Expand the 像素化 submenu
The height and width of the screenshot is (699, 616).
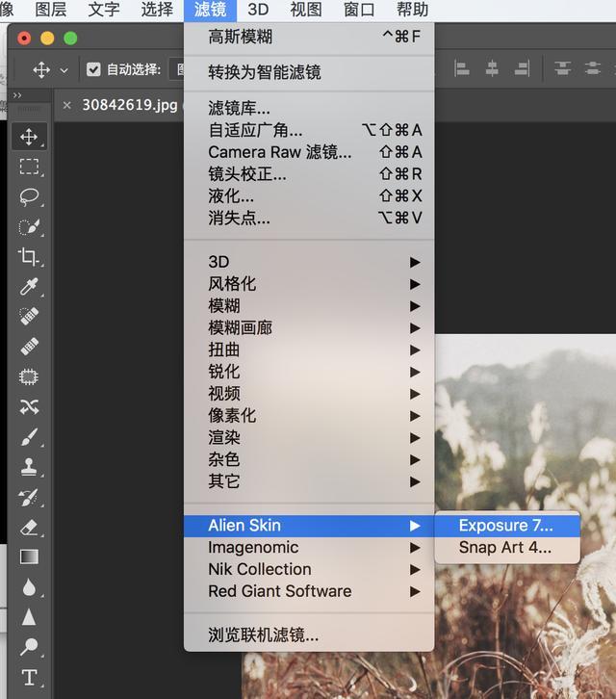pyautogui.click(x=309, y=416)
